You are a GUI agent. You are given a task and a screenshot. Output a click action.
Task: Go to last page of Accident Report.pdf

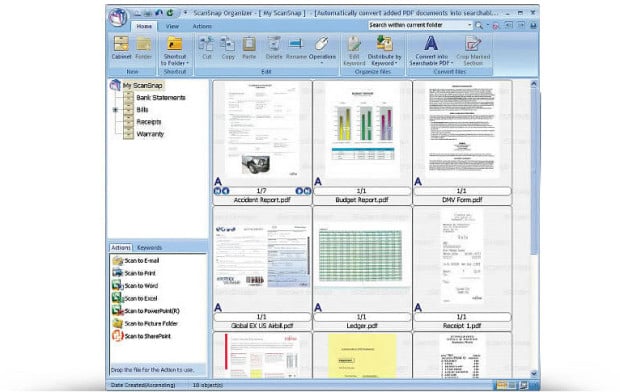pos(307,191)
